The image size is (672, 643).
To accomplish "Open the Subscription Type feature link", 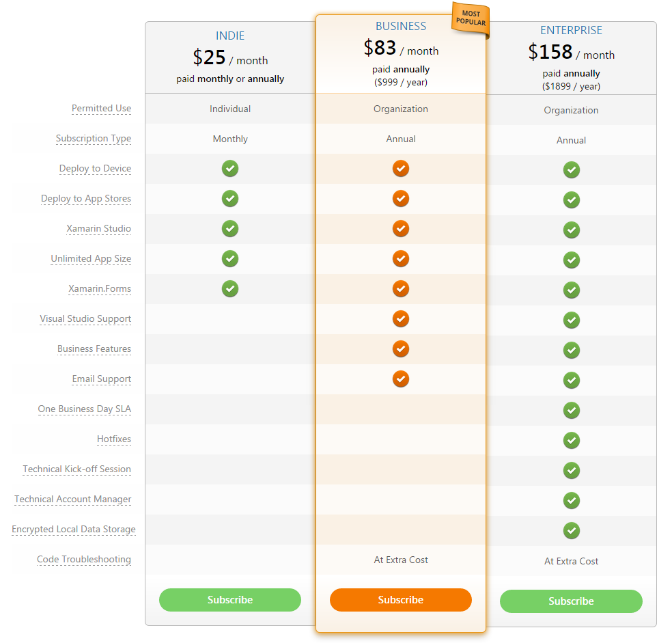I will point(94,139).
